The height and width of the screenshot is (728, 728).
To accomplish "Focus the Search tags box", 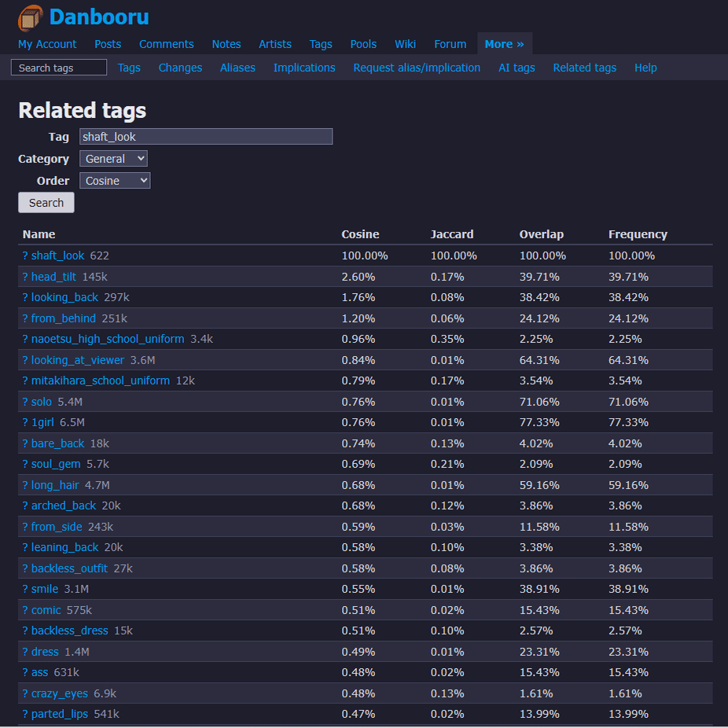I will click(59, 68).
